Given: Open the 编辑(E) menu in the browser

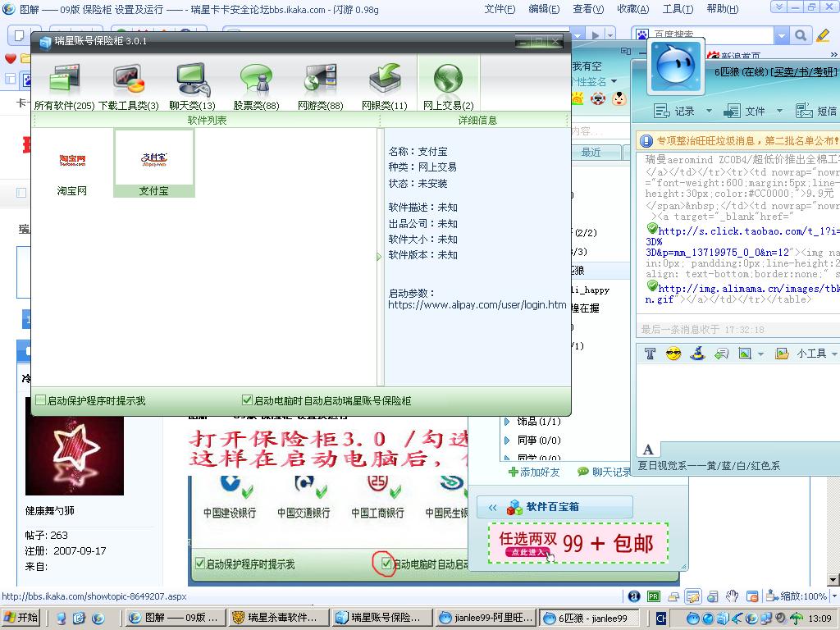Looking at the screenshot, I should (x=544, y=9).
